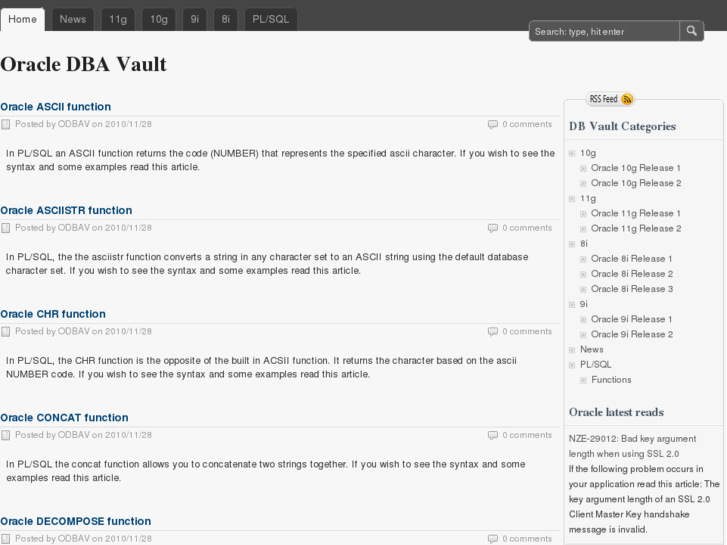Open the Oracle DECOMPOSE function post
Screen dimensions: 727x545
point(75,521)
